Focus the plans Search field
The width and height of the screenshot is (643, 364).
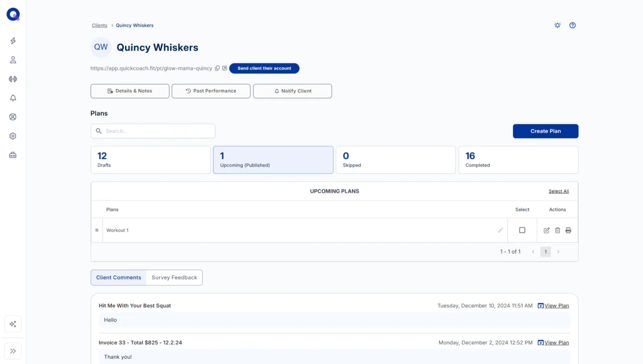(x=153, y=131)
